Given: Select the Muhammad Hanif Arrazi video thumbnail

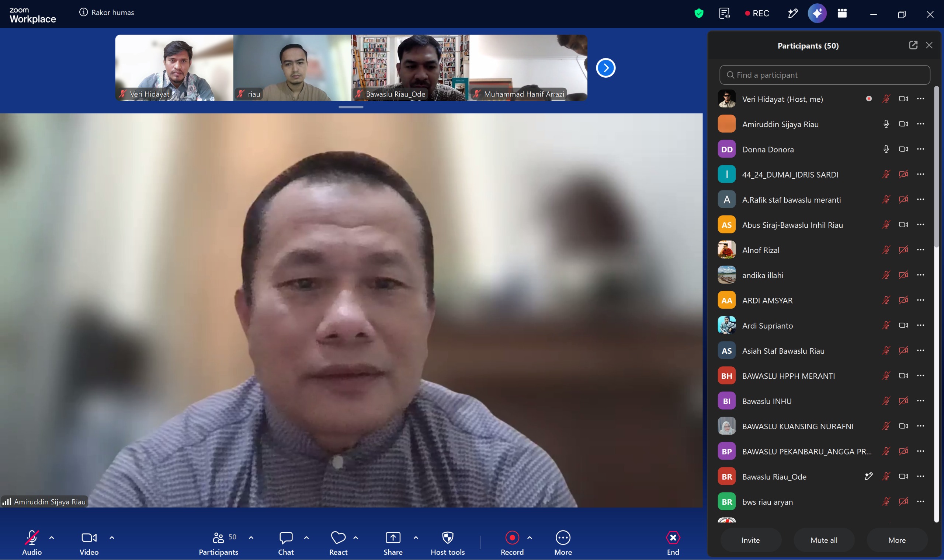Looking at the screenshot, I should click(528, 68).
